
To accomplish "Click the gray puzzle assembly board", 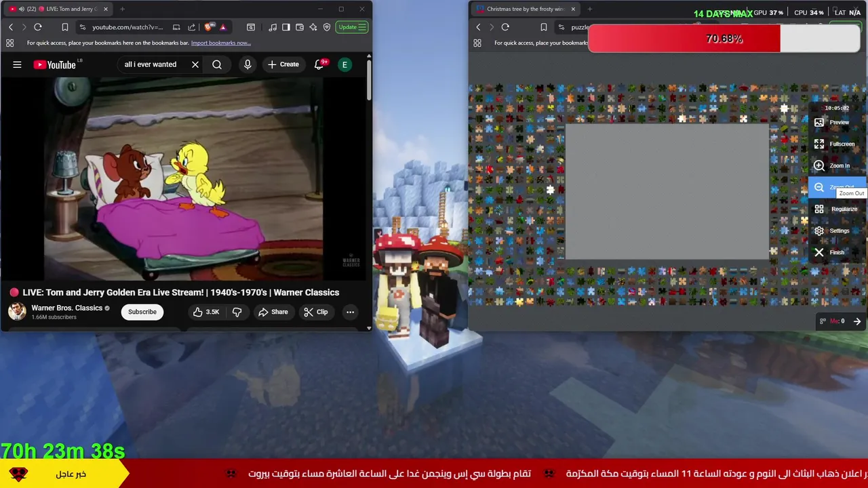I will point(667,192).
